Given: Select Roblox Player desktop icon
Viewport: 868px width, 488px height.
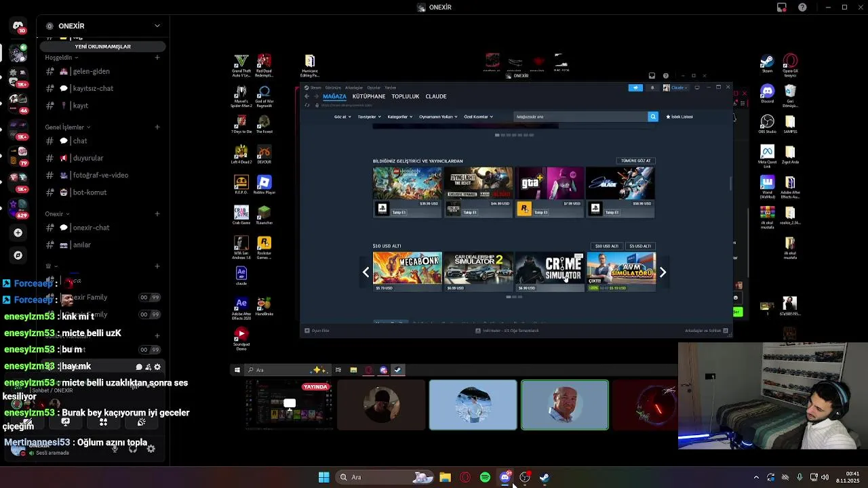Looking at the screenshot, I should 264,184.
